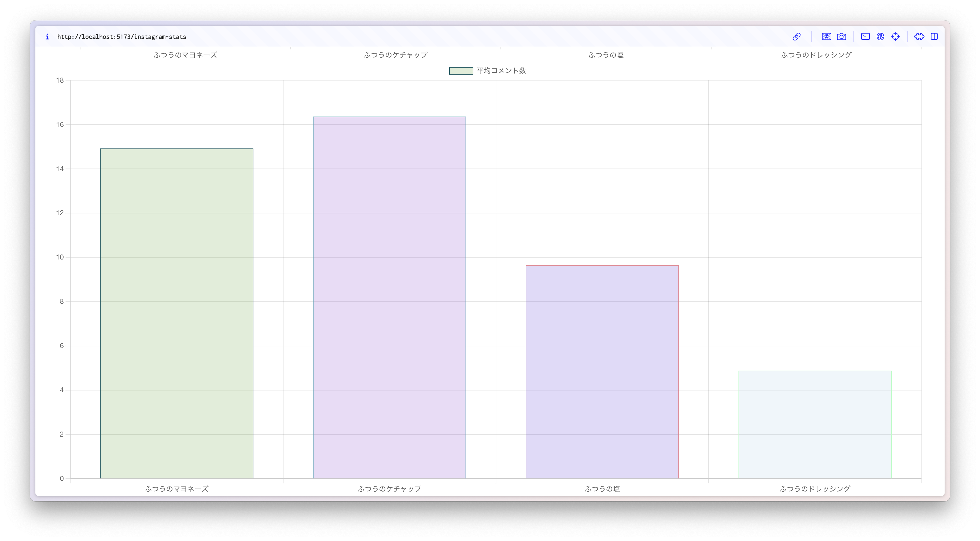Copy page link with chain icon

(796, 36)
